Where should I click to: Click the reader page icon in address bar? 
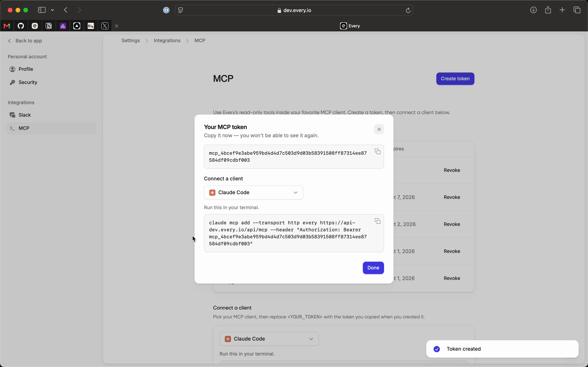(180, 10)
